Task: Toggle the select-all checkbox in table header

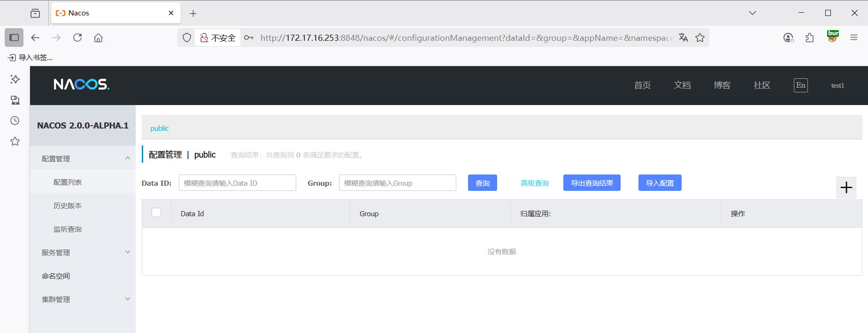Action: (156, 213)
